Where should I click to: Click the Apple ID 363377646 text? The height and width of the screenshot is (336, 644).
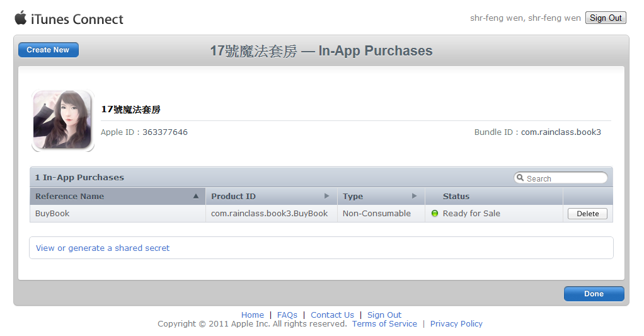click(x=144, y=132)
